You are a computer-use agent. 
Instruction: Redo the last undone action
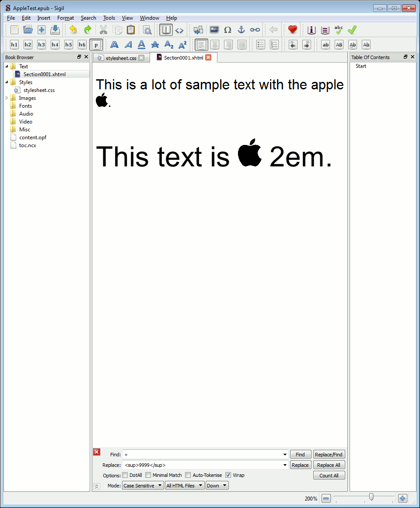click(87, 30)
